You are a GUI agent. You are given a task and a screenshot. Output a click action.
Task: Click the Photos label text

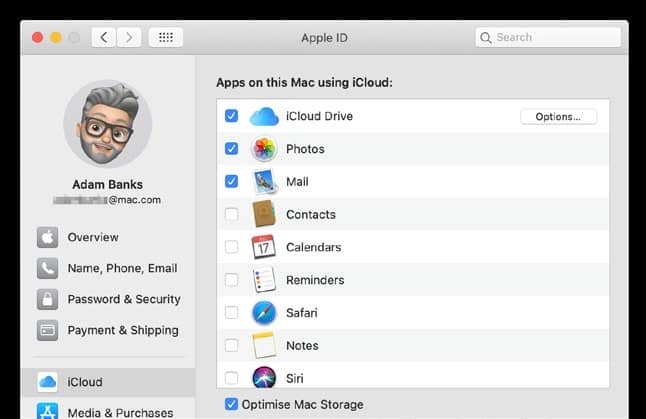tap(305, 149)
